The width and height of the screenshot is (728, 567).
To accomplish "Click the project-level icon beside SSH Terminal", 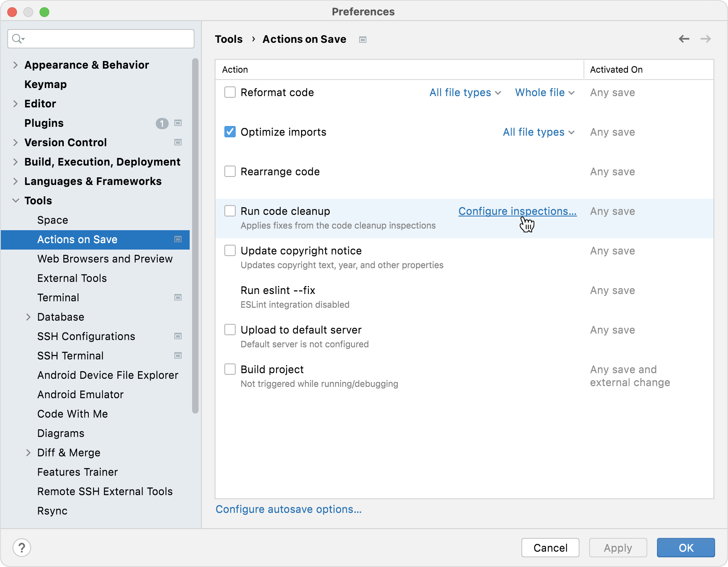I will (x=178, y=355).
